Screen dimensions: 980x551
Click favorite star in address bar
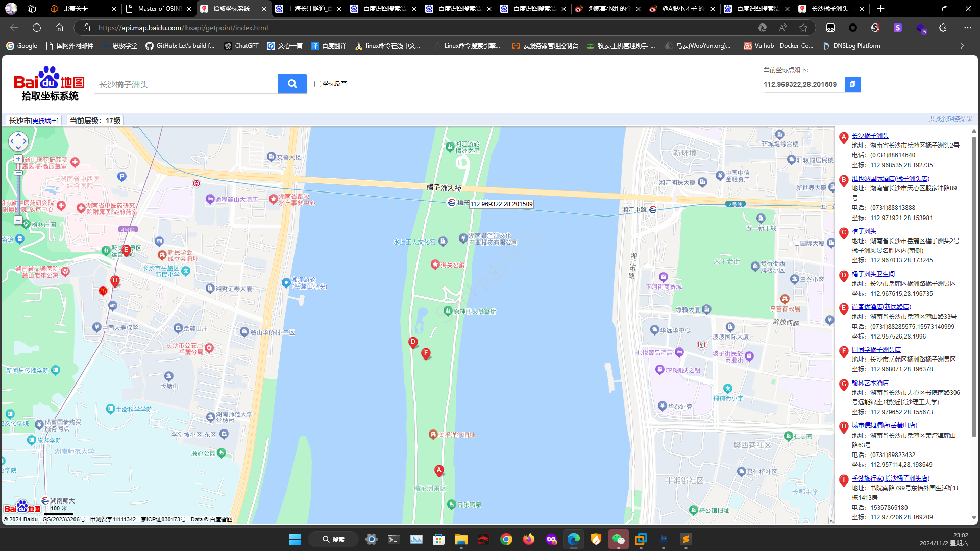[803, 28]
